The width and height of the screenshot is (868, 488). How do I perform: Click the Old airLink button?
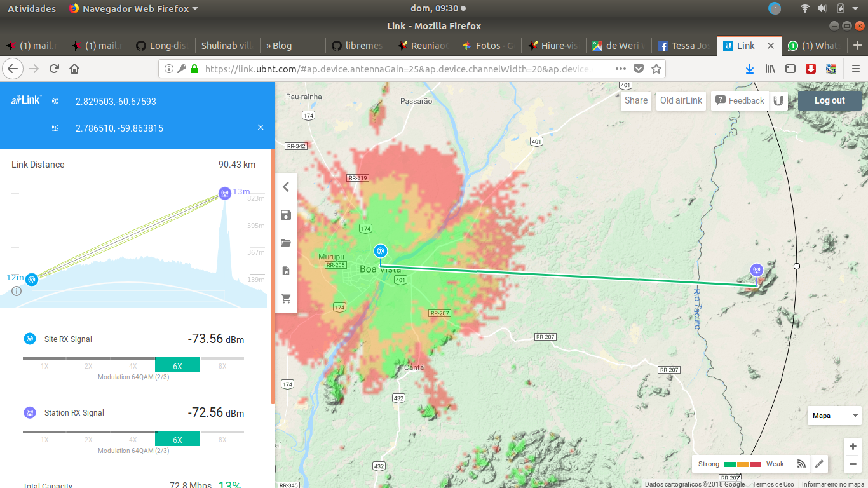point(681,100)
